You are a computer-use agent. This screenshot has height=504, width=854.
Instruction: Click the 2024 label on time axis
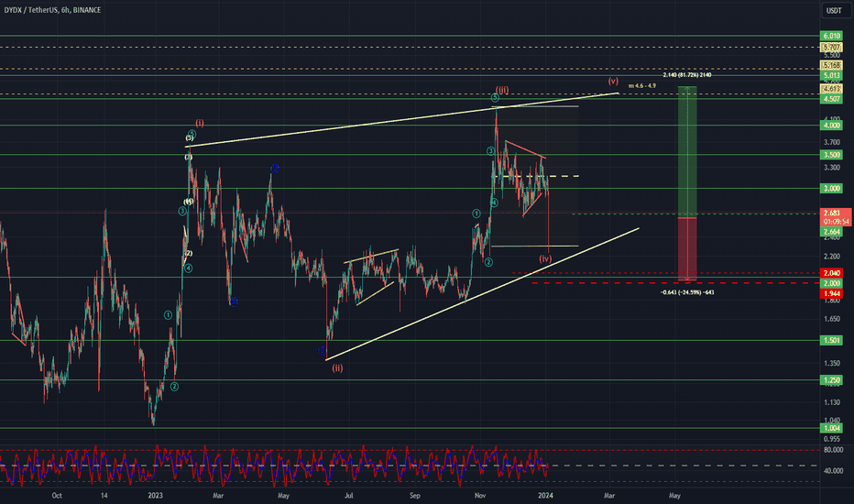(545, 496)
